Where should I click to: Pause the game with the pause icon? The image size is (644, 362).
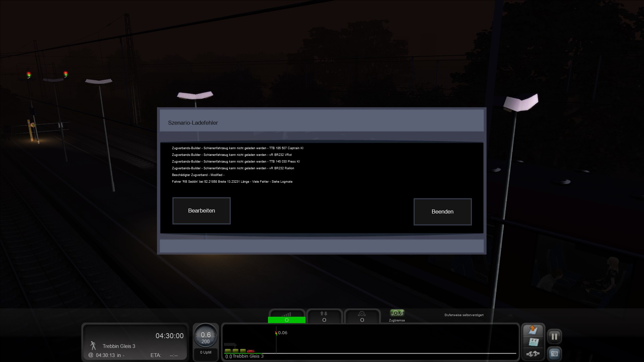tap(554, 336)
